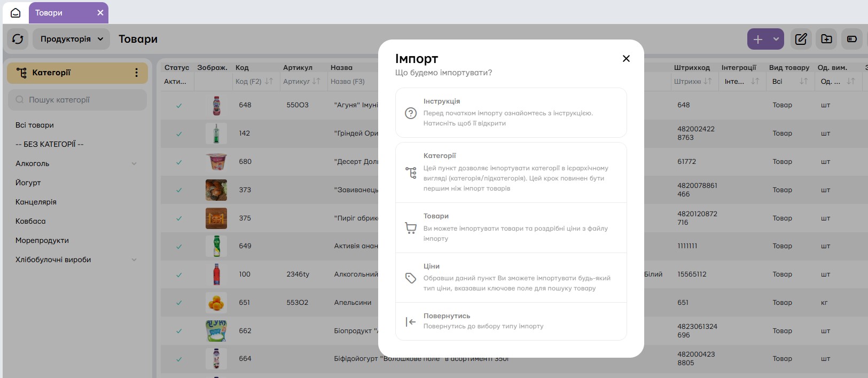Screen dimensions: 868x378
Task: Select Всі товари in category list
Action: 35,125
